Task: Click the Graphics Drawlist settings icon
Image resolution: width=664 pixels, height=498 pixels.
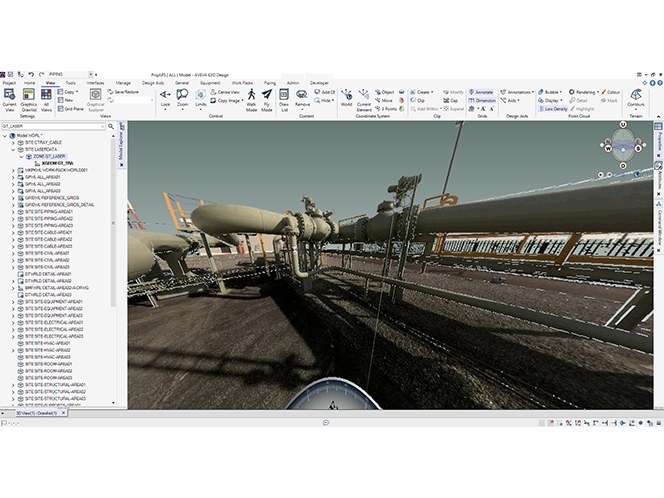Action: point(29,100)
